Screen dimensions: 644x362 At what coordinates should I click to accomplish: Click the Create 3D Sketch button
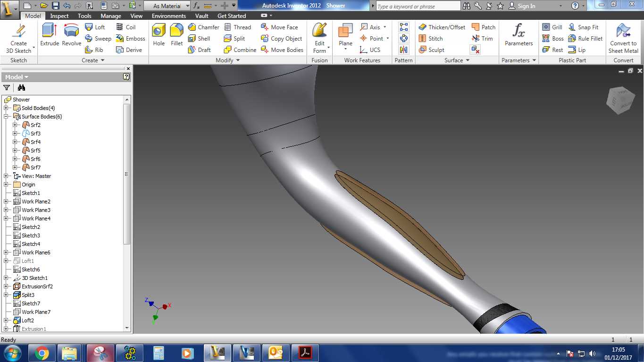19,38
